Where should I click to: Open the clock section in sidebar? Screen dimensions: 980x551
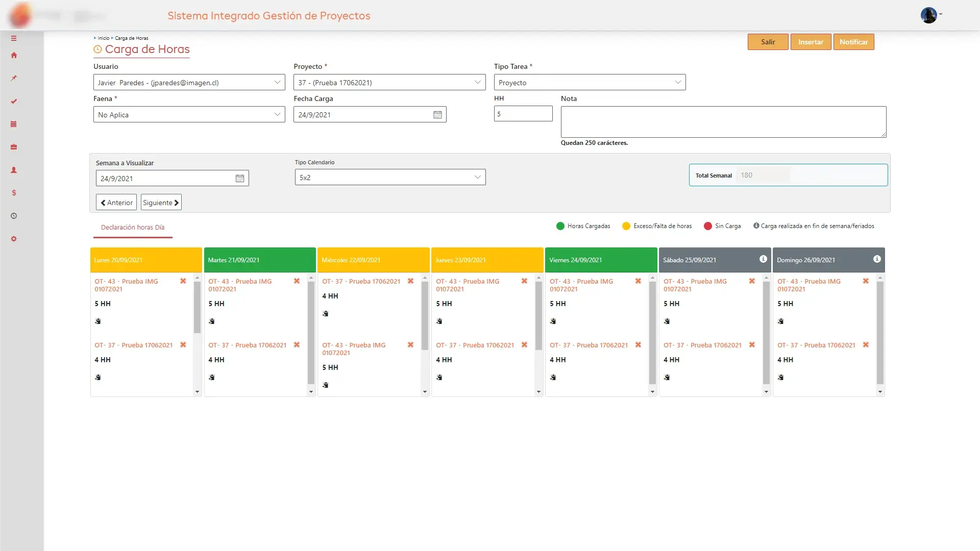[14, 216]
